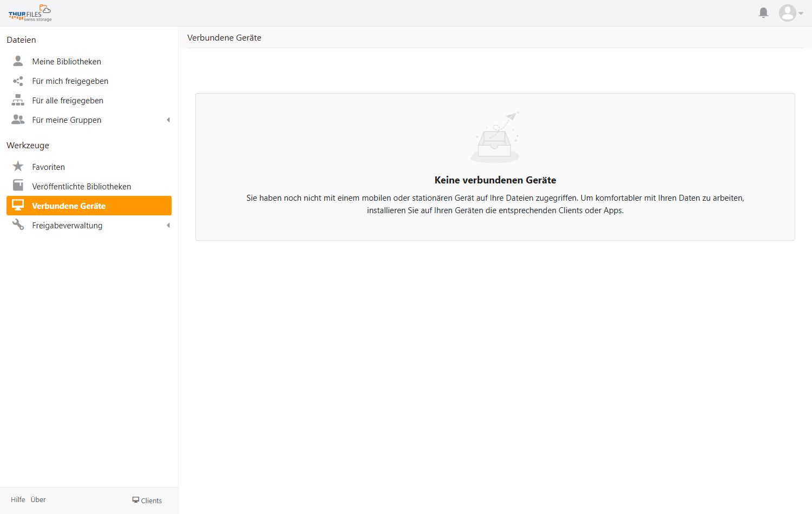The image size is (812, 514).
Task: Open notifications bell
Action: pos(763,12)
